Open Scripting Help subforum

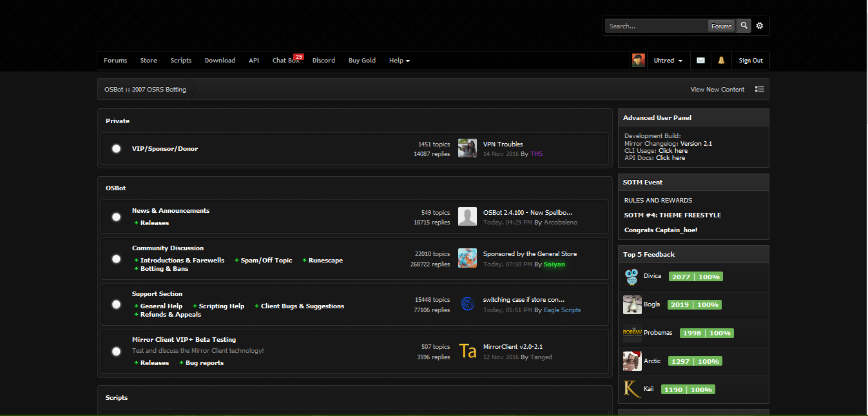pos(222,306)
